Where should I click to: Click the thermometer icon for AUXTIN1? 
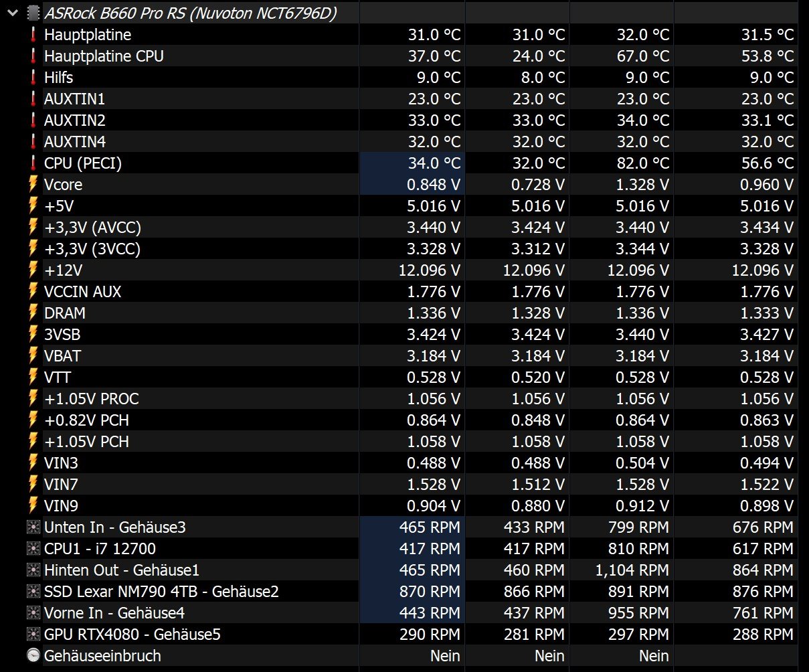[x=33, y=99]
